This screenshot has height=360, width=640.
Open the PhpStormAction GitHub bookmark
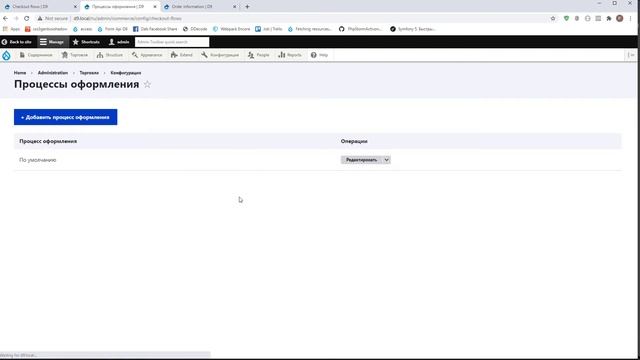point(360,29)
